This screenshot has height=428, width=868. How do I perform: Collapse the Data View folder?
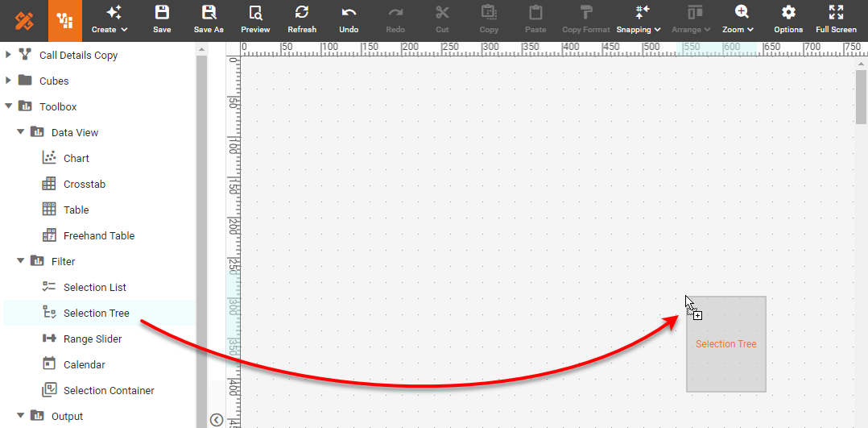coord(20,132)
